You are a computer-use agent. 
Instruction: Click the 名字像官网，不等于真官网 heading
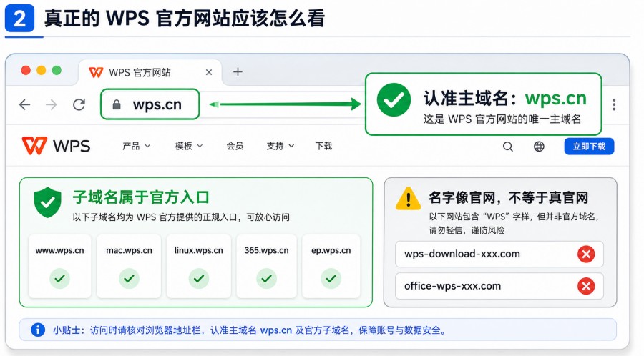(x=509, y=198)
